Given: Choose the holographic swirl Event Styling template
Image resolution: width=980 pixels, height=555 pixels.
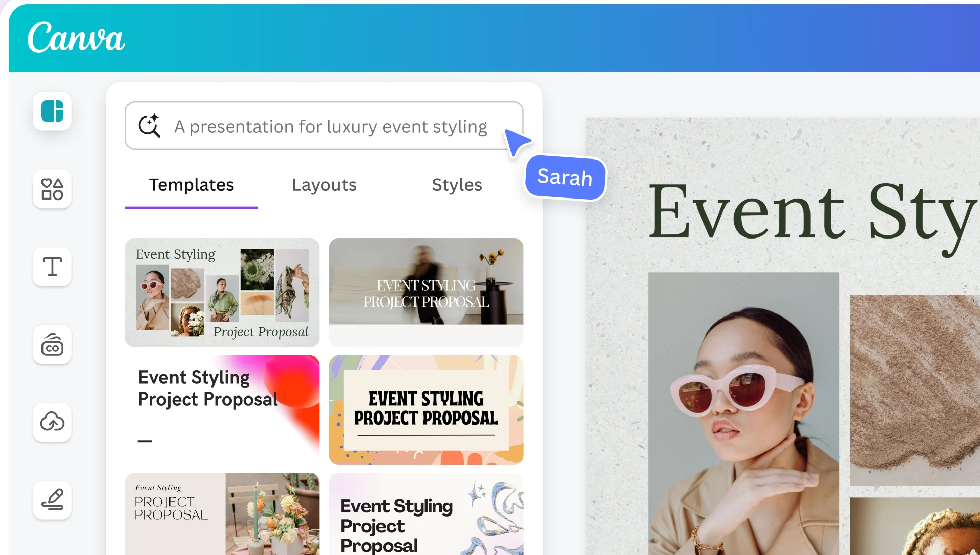Looking at the screenshot, I should point(426,514).
